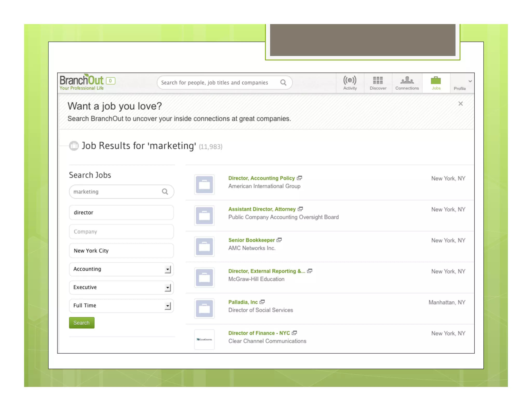Click the Company input field
Viewport: 532px width, 411px height.
click(121, 231)
